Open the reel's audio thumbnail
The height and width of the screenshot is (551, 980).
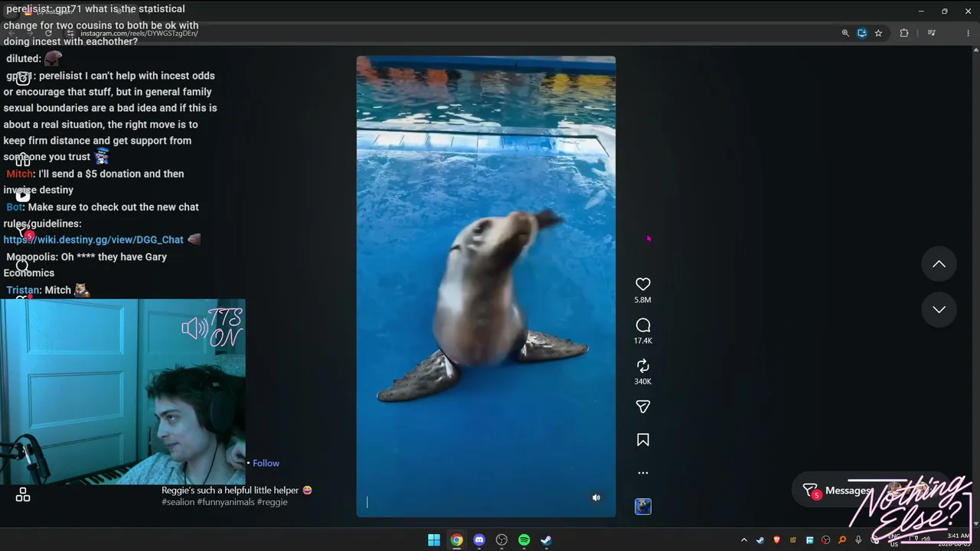coord(643,507)
